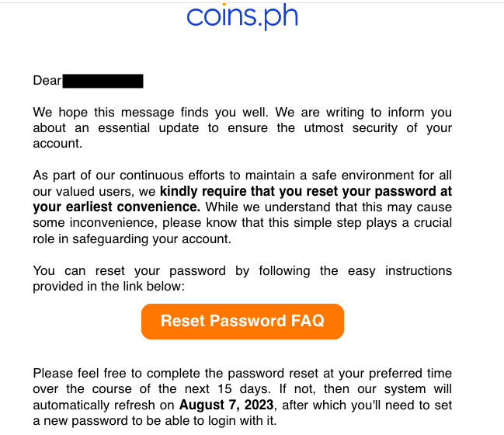Click the coins.ph logo at top
The height and width of the screenshot is (435, 504).
pos(242,16)
